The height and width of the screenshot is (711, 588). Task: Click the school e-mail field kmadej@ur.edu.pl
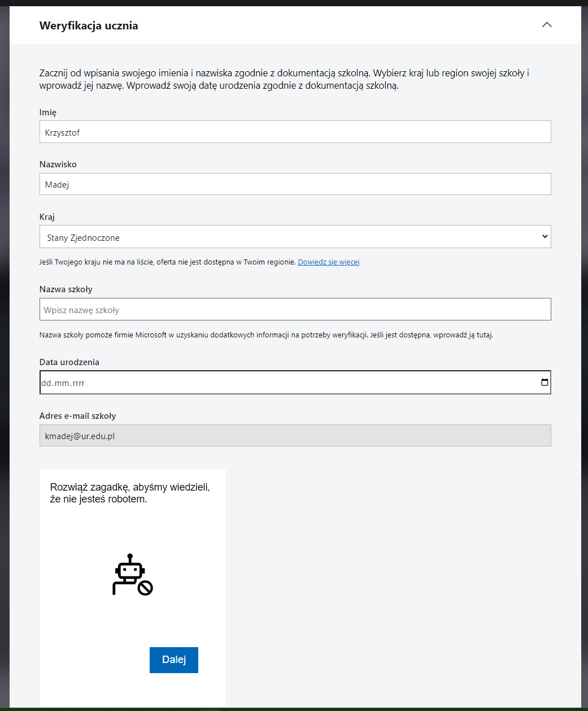(295, 436)
